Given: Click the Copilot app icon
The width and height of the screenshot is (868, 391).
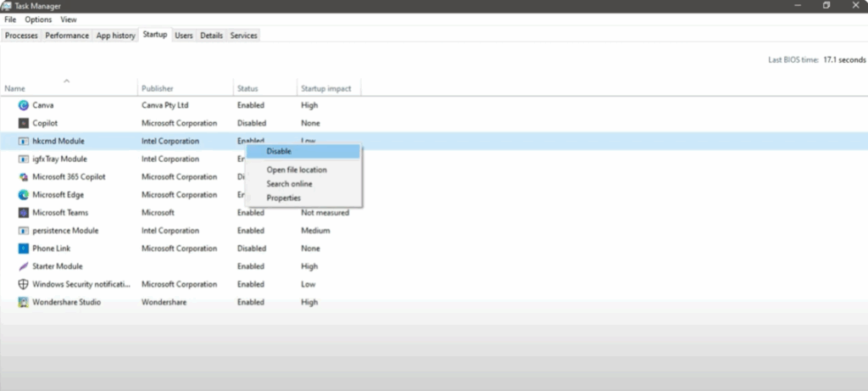Looking at the screenshot, I should [x=23, y=123].
